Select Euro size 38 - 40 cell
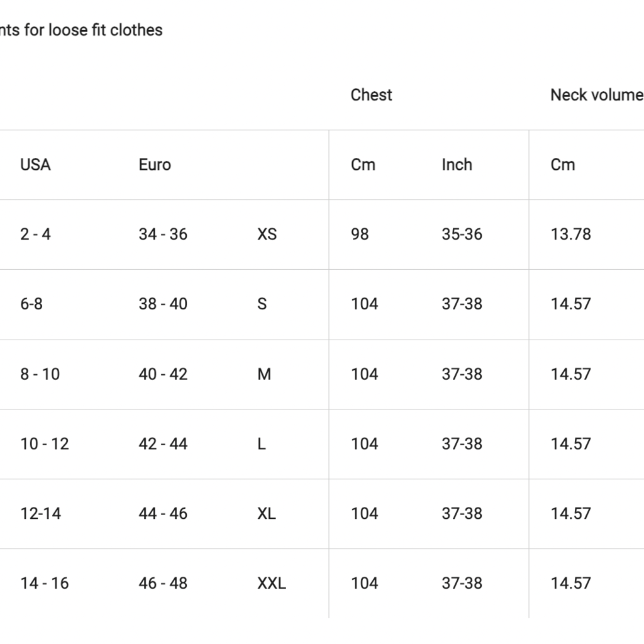The image size is (644, 644). [163, 304]
